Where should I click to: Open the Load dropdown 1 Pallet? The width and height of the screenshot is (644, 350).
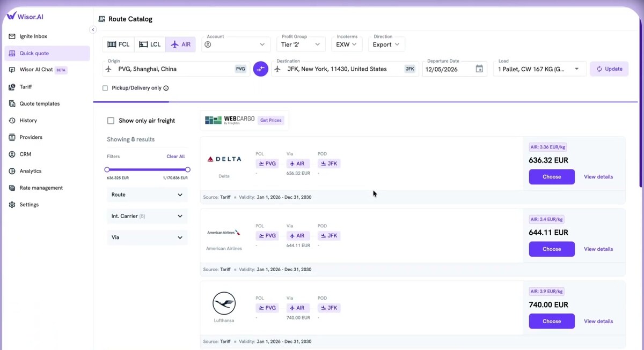tap(540, 69)
